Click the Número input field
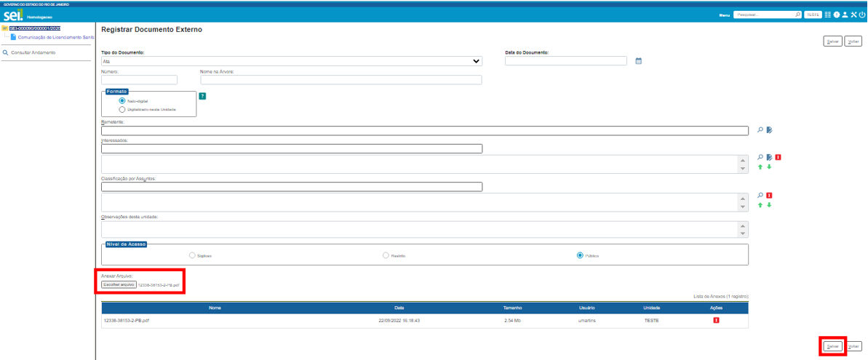Viewport: 868px width, 360px height. (x=139, y=80)
